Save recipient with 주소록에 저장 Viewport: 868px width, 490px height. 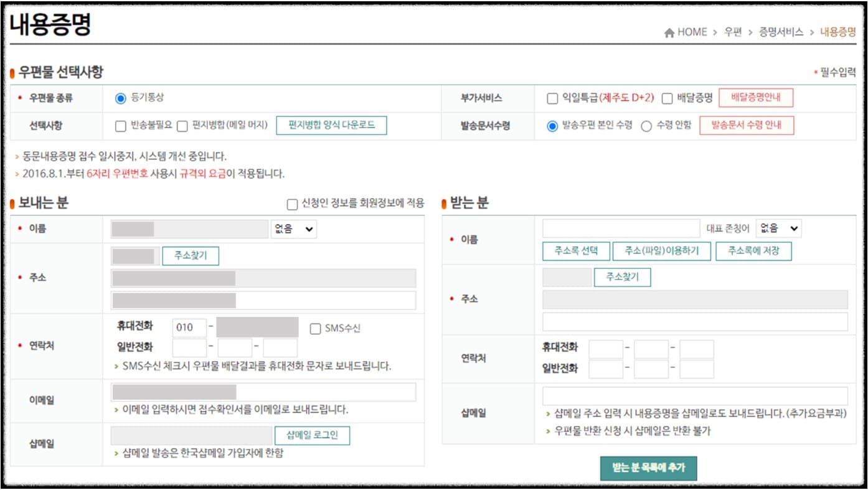(x=755, y=252)
